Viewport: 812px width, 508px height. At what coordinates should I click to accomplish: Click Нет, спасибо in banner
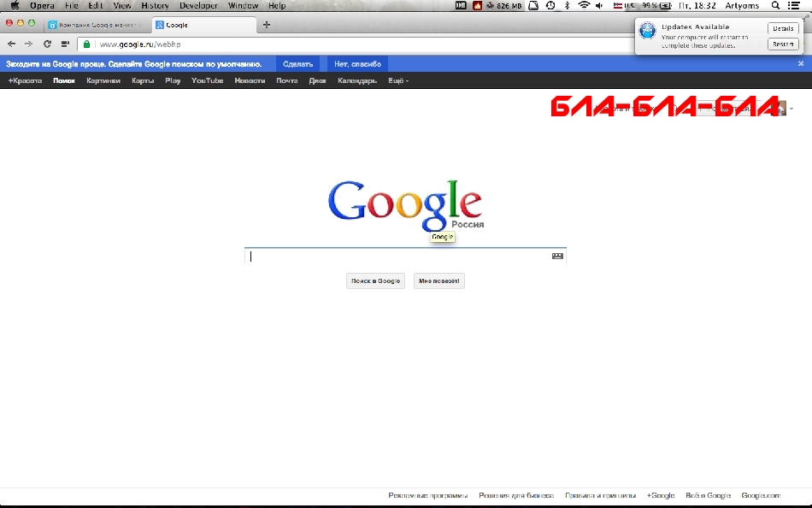point(357,64)
